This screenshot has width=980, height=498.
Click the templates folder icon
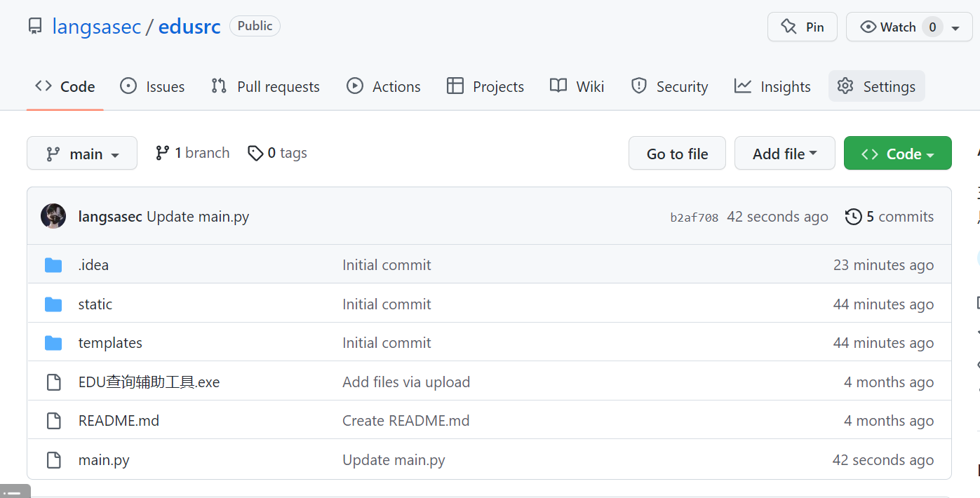tap(53, 343)
